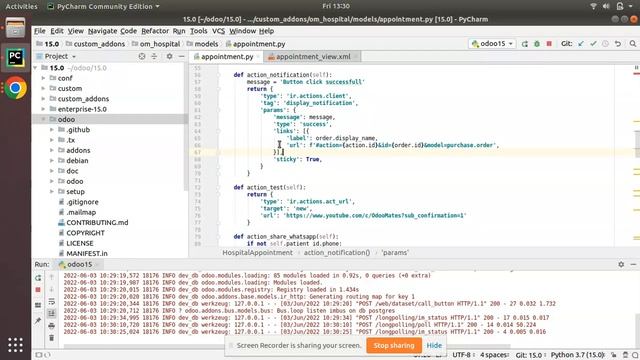Open the odoo15 run configuration dropdown
The image size is (640, 360).
492,44
